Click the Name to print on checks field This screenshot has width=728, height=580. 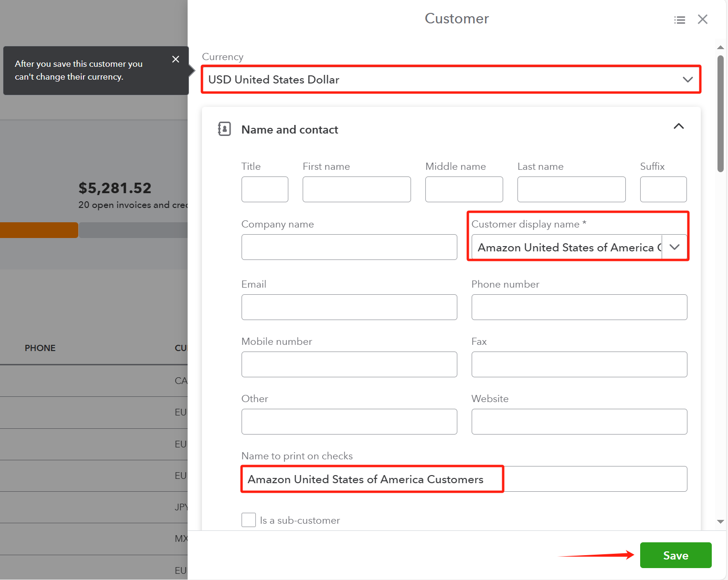[x=464, y=479]
